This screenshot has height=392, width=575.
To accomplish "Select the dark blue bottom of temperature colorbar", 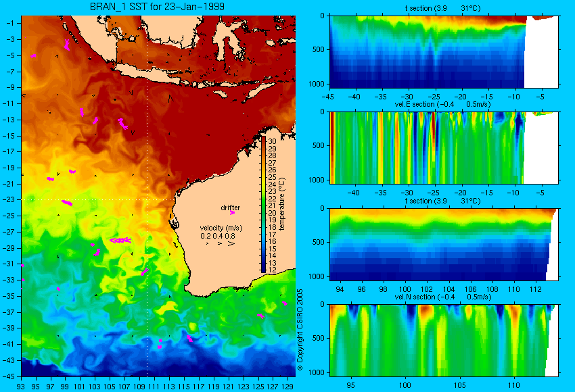I will pos(263,268).
